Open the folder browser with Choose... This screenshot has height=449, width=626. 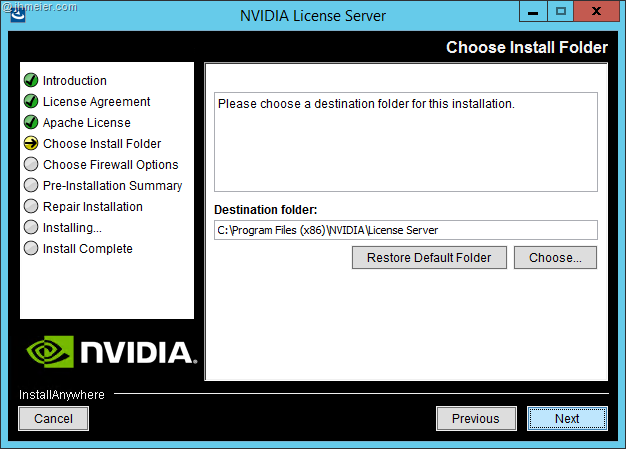coord(555,258)
